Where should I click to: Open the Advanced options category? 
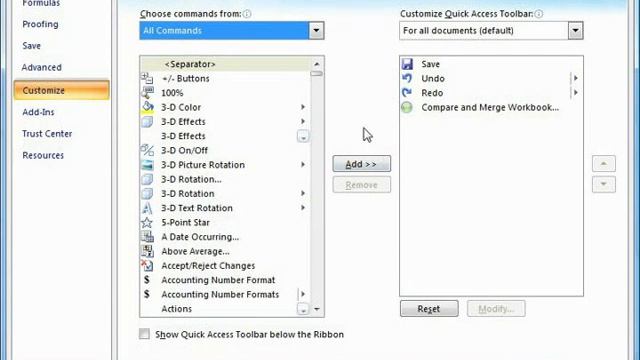pos(42,67)
